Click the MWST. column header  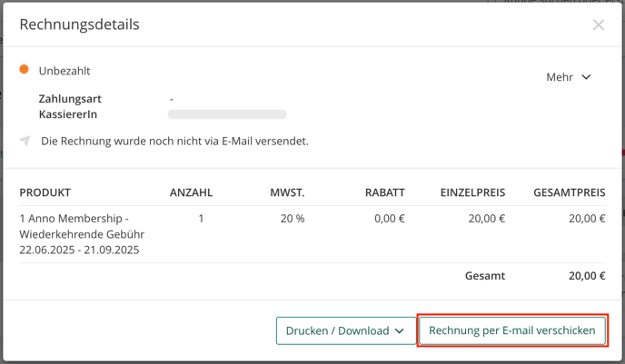click(x=287, y=192)
